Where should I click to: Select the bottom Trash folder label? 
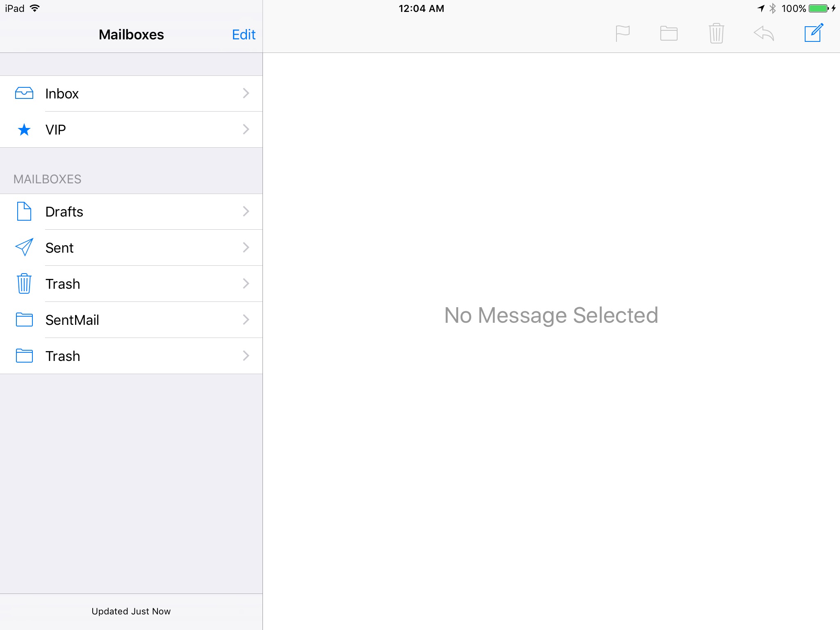point(63,356)
